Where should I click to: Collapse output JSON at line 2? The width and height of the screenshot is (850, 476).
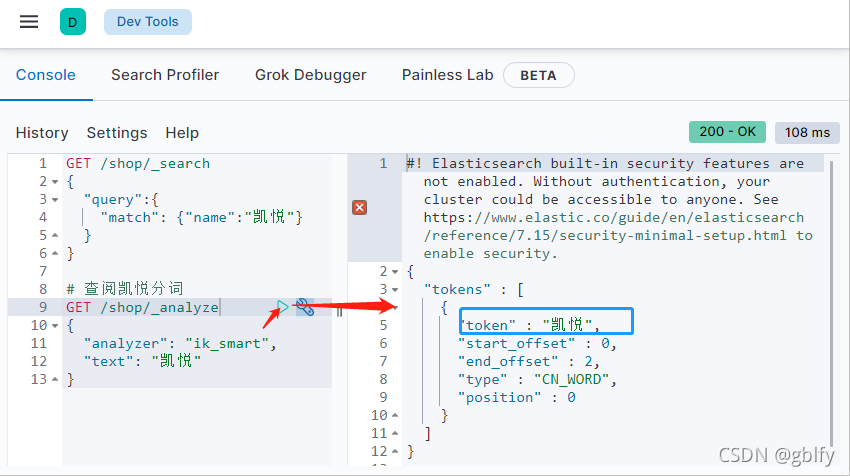point(395,272)
